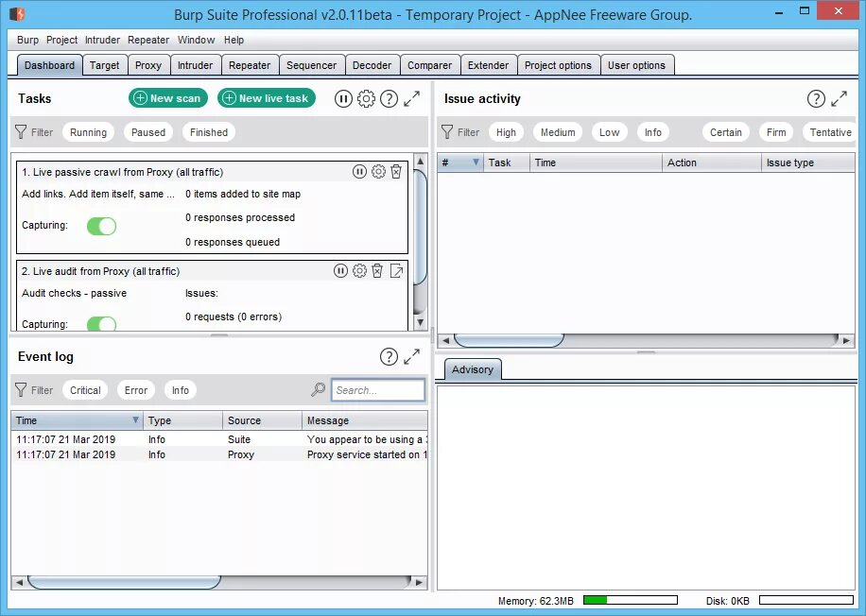Open task settings gear in Tasks header
Viewport: 866px width, 616px height.
pyautogui.click(x=366, y=99)
